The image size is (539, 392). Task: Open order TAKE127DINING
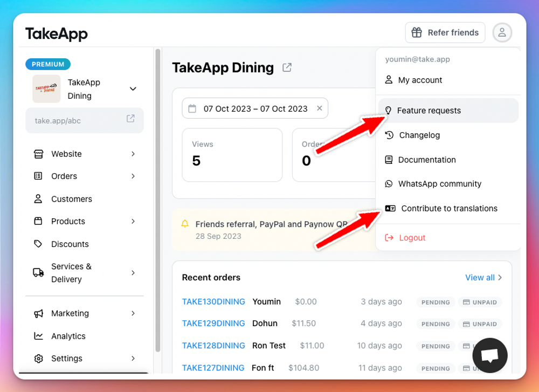coord(213,368)
